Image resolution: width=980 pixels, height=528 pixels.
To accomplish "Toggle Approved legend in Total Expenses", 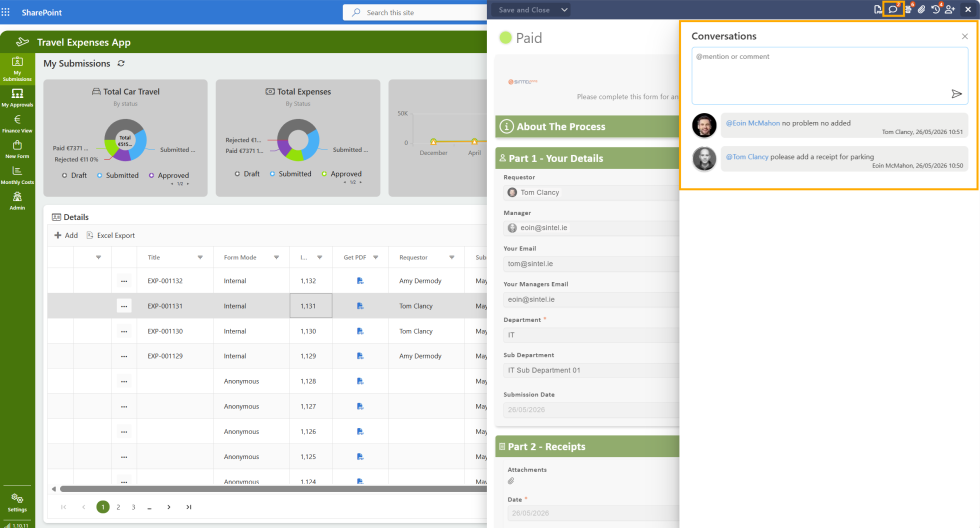I will [341, 174].
